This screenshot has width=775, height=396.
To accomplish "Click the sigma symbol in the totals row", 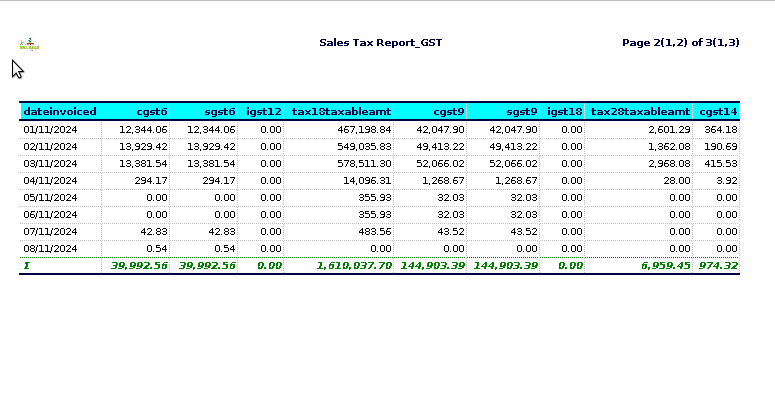I will click(27, 265).
